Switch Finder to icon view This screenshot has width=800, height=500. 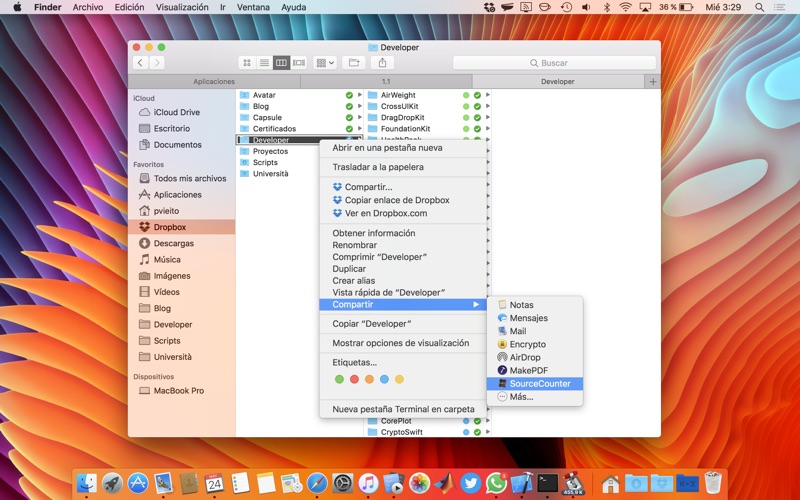point(247,63)
